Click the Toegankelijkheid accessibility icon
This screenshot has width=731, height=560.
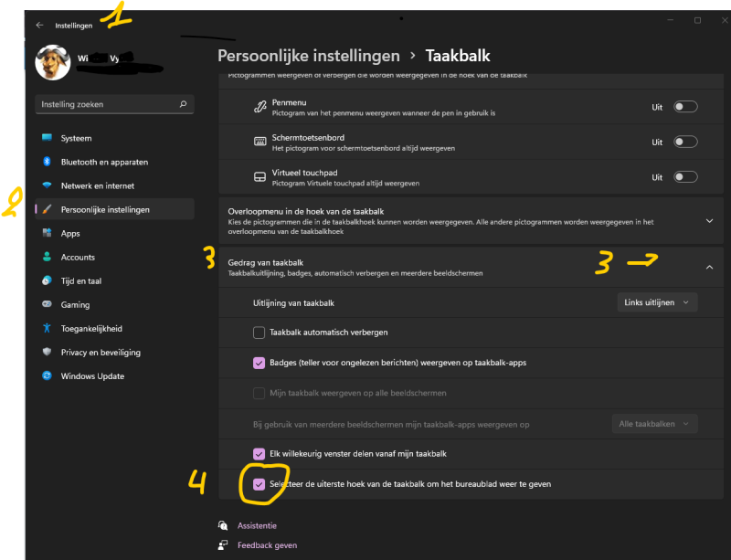[x=48, y=329]
